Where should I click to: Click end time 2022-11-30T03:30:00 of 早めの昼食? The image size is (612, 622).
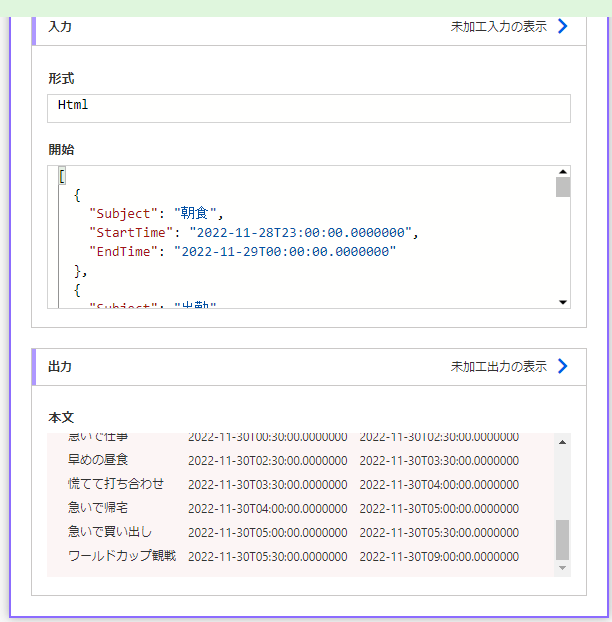click(x=439, y=461)
